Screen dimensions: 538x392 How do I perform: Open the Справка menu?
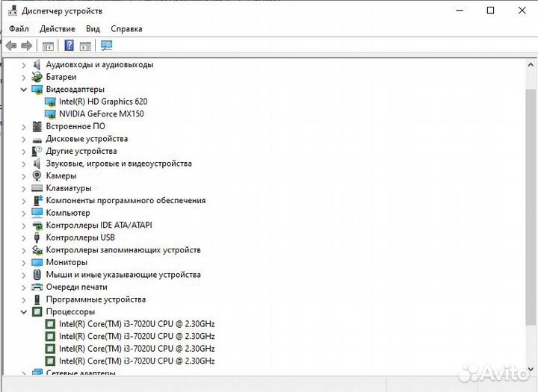pos(126,29)
